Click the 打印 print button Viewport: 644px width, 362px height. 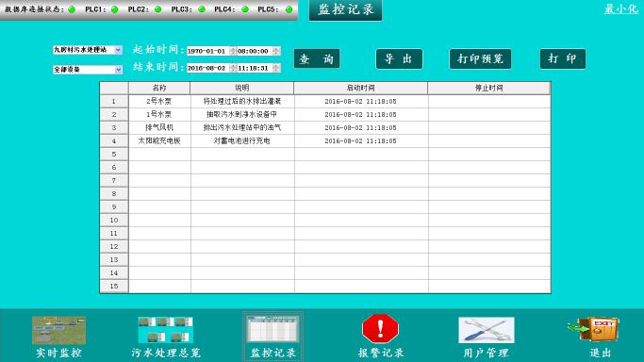point(562,58)
